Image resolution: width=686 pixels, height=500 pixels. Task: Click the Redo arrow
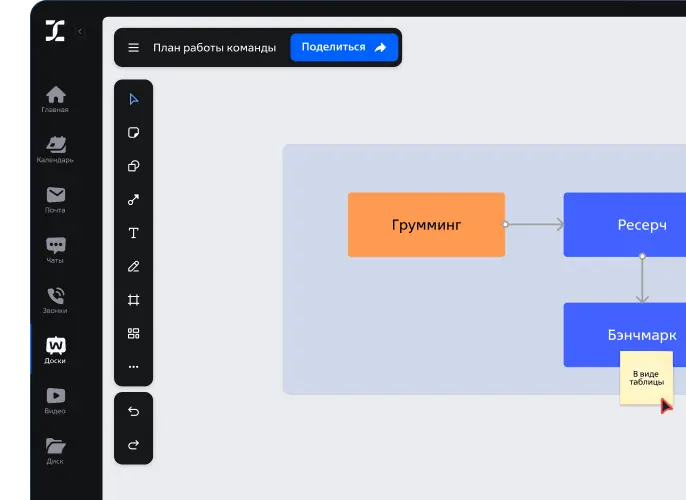[x=133, y=445]
